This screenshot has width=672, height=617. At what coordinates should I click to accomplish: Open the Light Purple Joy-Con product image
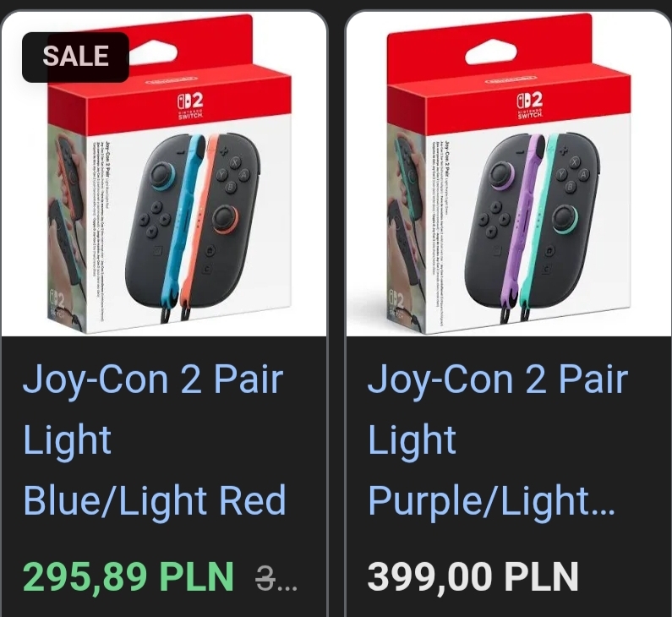click(x=509, y=173)
